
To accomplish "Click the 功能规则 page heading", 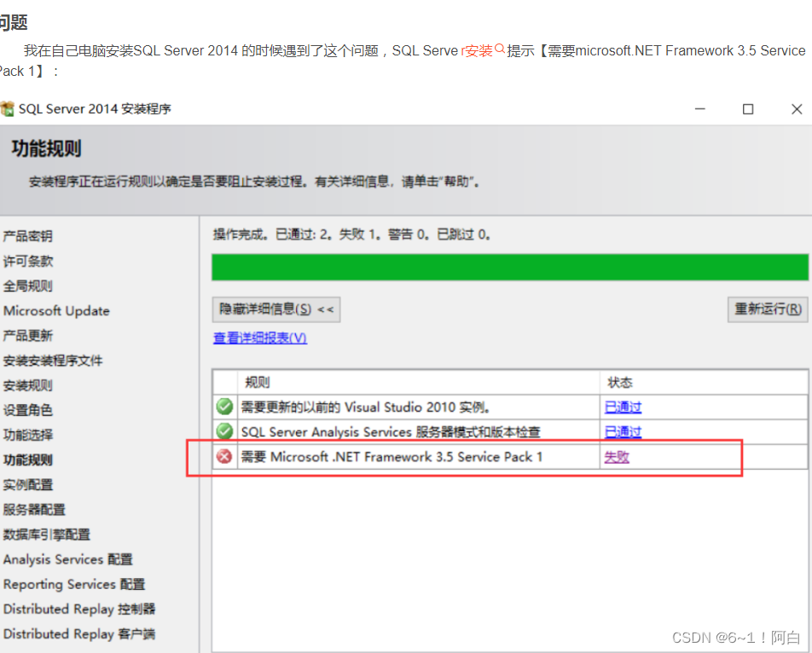I will (47, 148).
